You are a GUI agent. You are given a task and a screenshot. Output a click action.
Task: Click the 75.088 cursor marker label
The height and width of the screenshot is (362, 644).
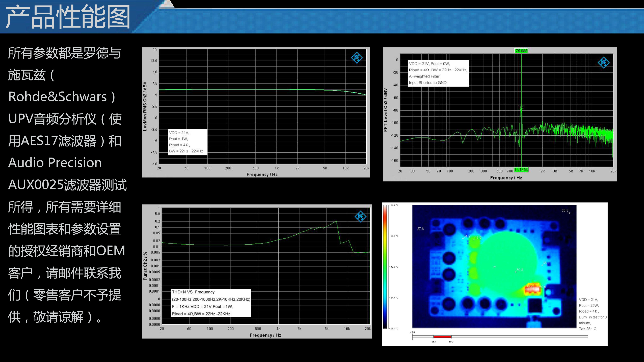coord(521,51)
